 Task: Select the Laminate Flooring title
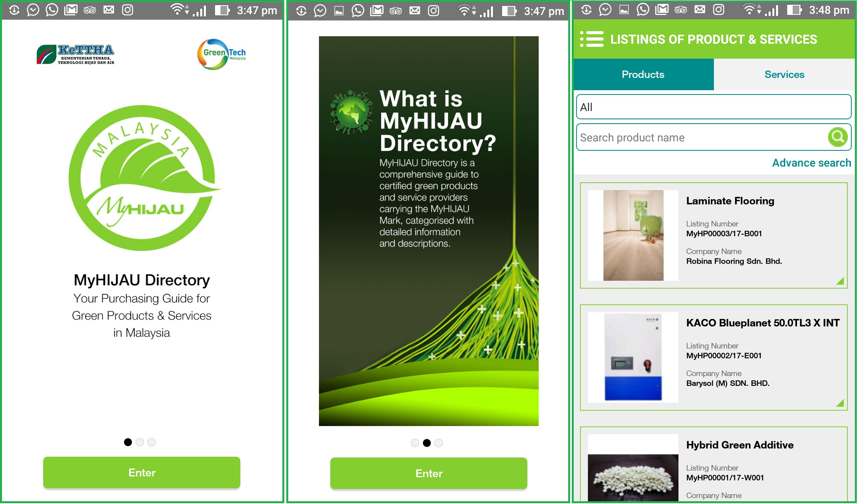coord(730,201)
